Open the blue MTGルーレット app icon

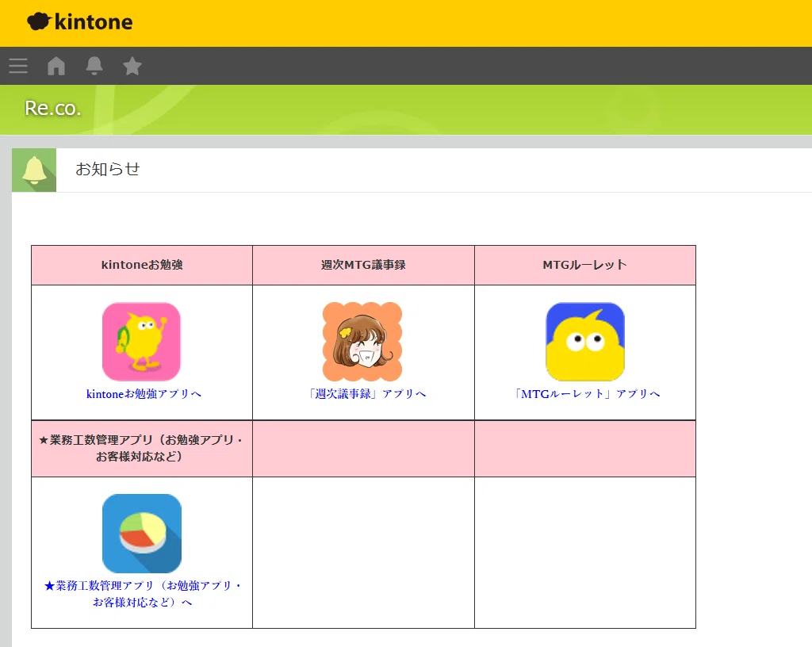click(x=585, y=342)
